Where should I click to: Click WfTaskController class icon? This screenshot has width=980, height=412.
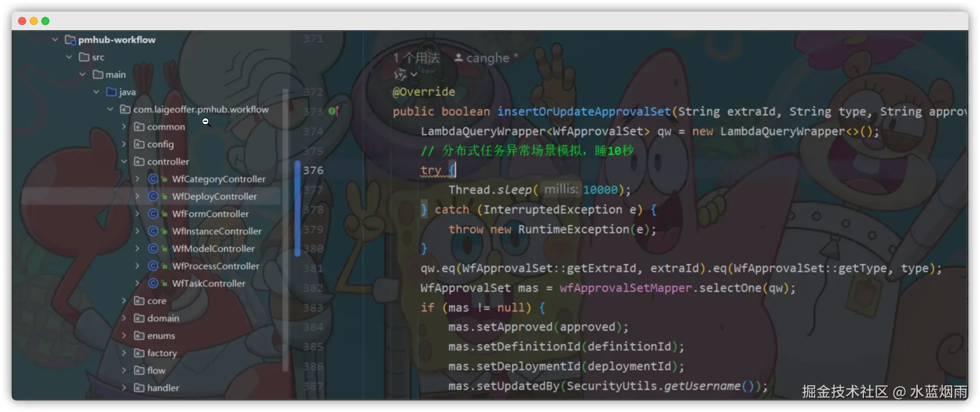click(x=153, y=283)
